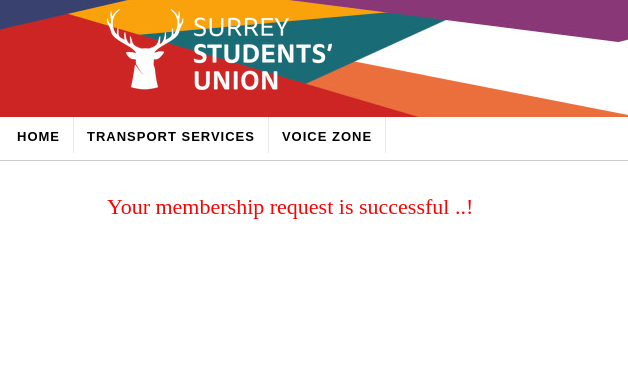Screen dimensions: 628x366
Task: Open the TRANSPORT SERVICES menu item
Action: (171, 137)
